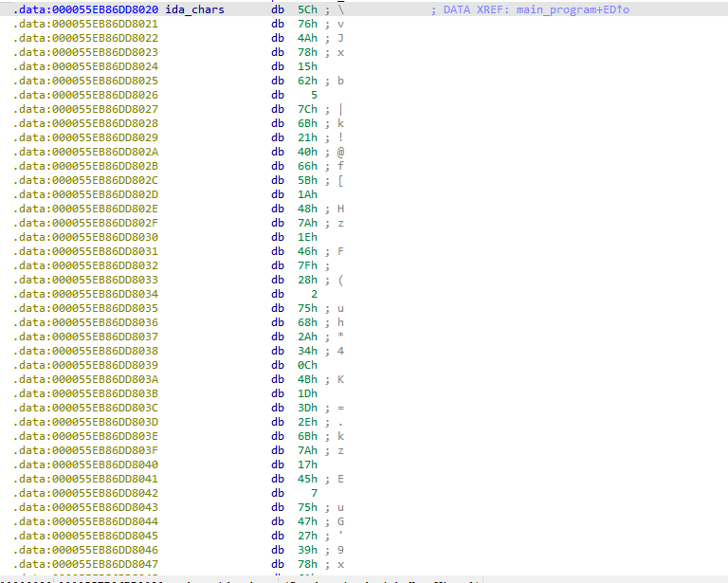The height and width of the screenshot is (583, 728).
Task: Click the 21h byte value
Action: point(308,137)
